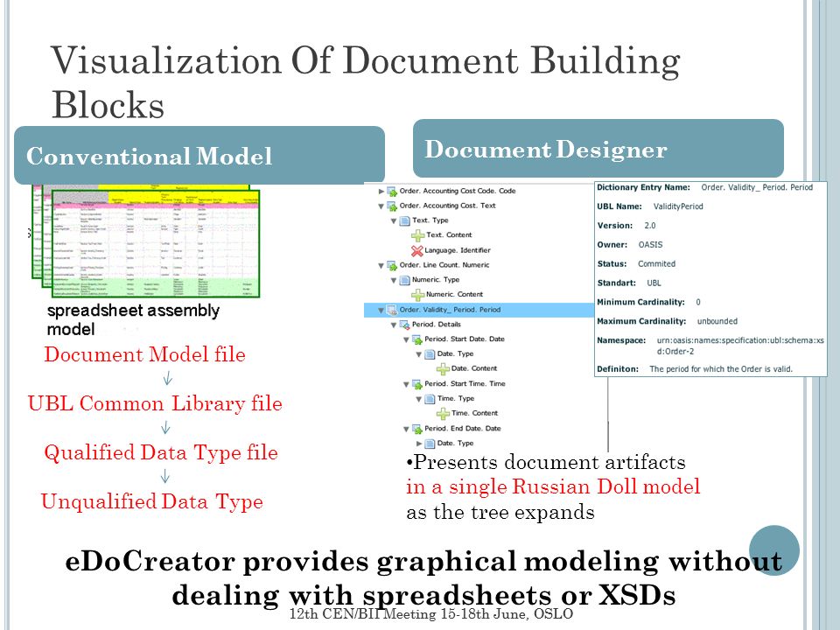Collapse Time. Type node arrow

point(419,399)
